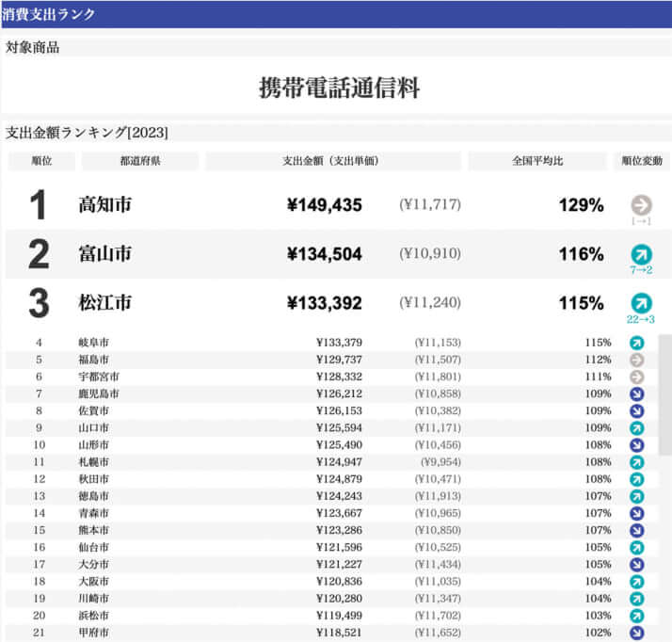Click the 都道府県 column header
This screenshot has height=642, width=672.
[x=139, y=162]
